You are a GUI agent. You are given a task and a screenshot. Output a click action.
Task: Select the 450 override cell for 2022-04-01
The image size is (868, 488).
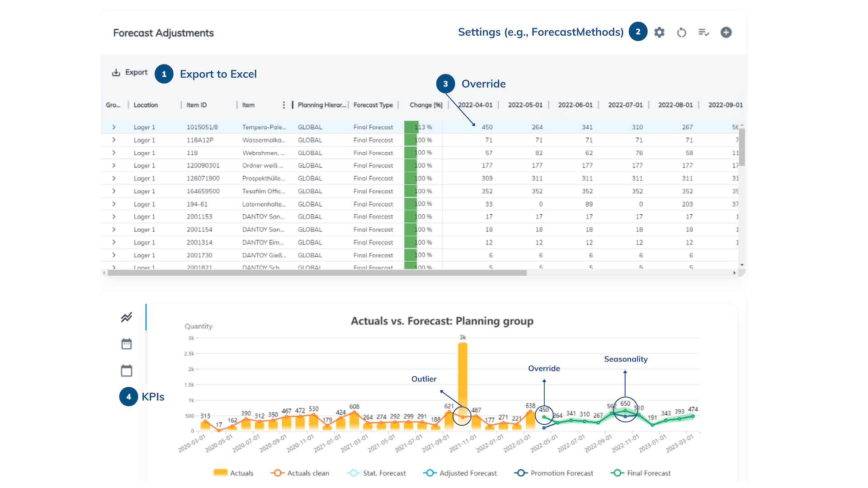click(487, 127)
